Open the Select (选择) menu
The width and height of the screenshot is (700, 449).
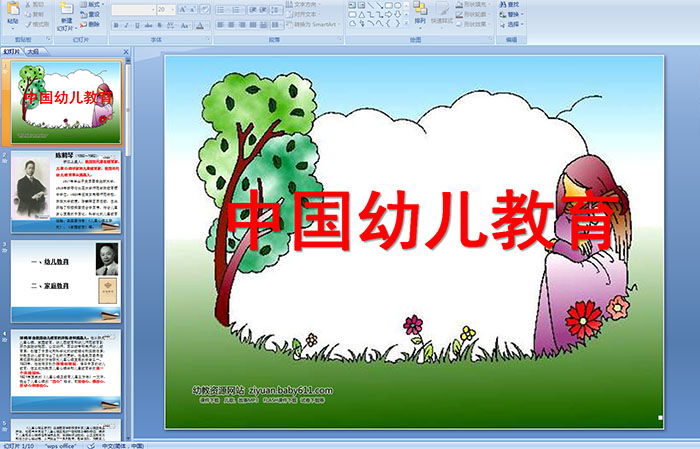511,24
